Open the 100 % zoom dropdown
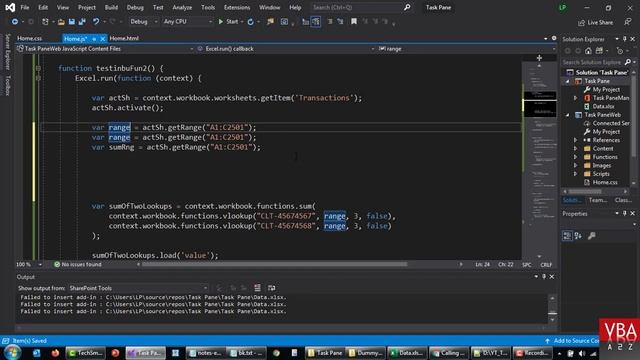640x360 pixels. tap(29, 264)
